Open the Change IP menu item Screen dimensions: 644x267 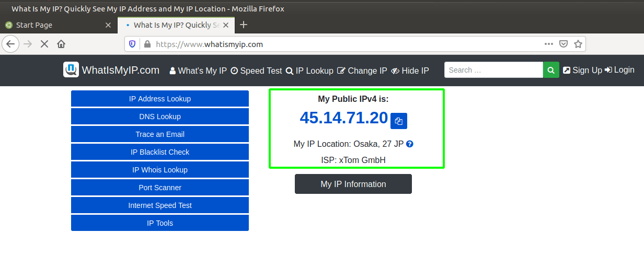(362, 71)
